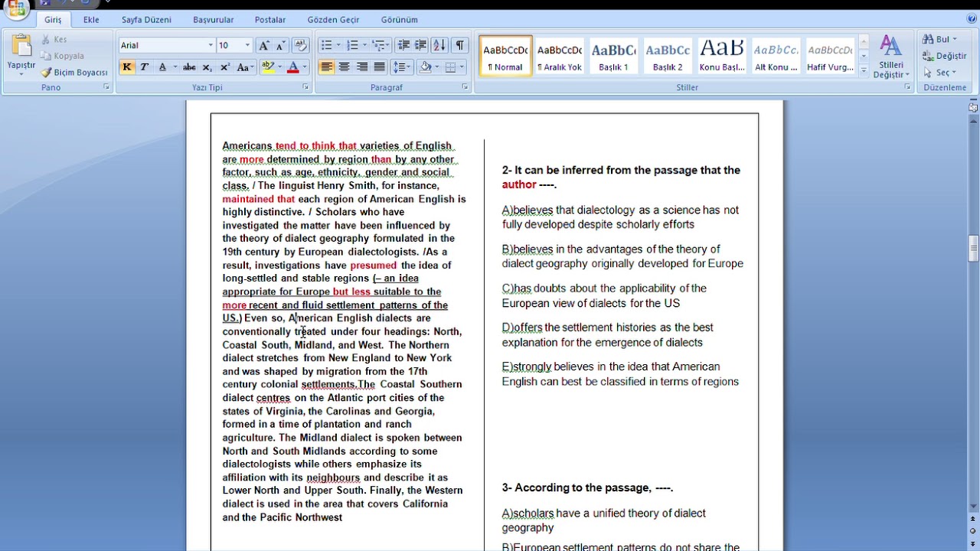Switch to the Giriş tab
The width and height of the screenshot is (980, 551).
pyautogui.click(x=52, y=20)
